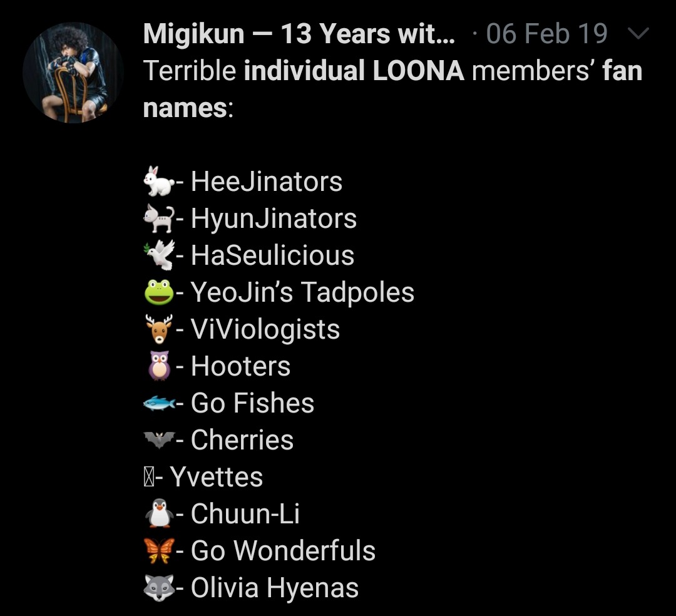Viewport: 676px width, 616px height.
Task: Click the frog emoji beside YeoJin's Tadpoles
Action: [x=158, y=292]
